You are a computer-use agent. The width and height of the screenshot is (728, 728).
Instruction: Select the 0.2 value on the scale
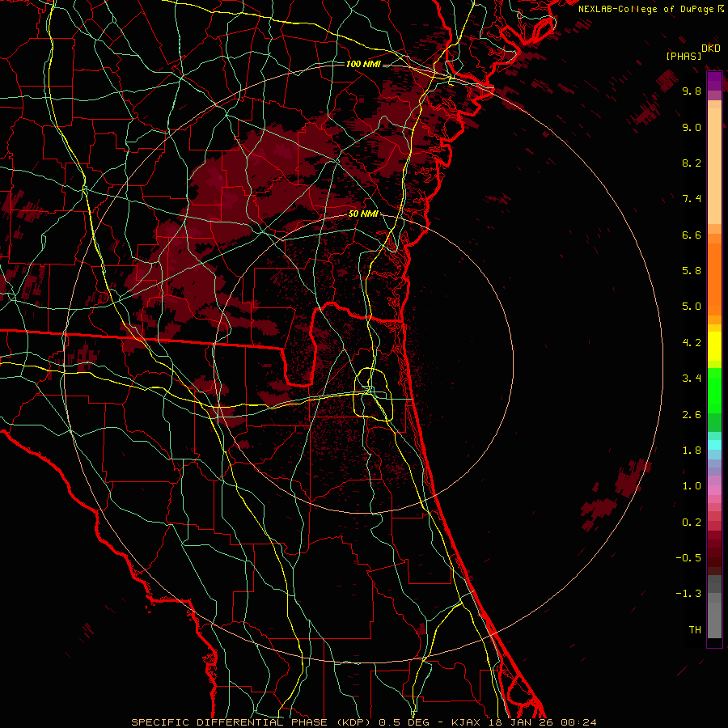692,523
